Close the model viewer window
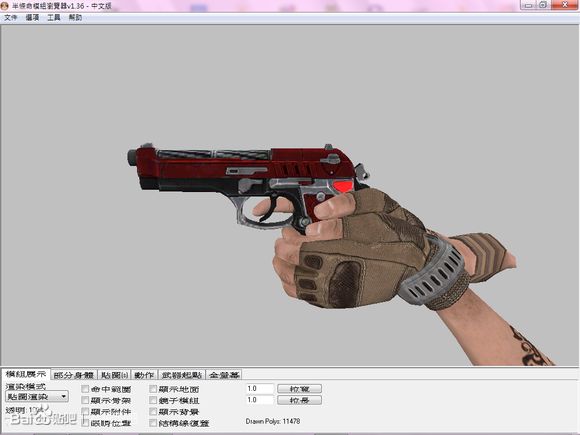The image size is (580, 435). (x=565, y=5)
